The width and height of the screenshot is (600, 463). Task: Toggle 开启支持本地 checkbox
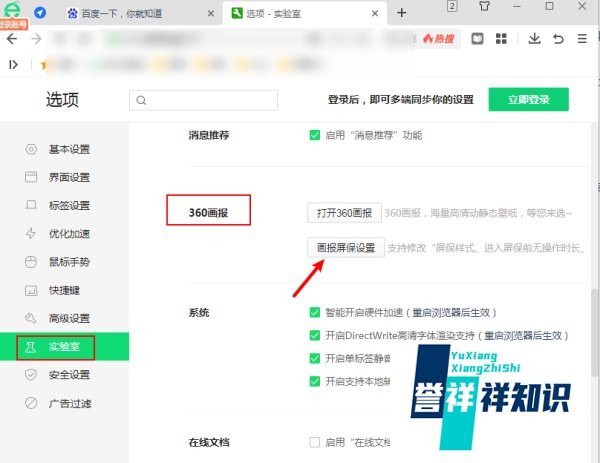(315, 381)
